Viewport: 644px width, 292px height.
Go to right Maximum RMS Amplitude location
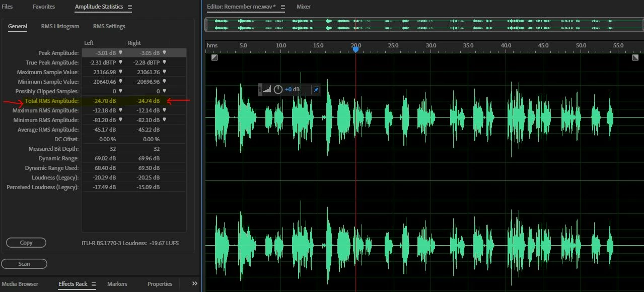164,110
